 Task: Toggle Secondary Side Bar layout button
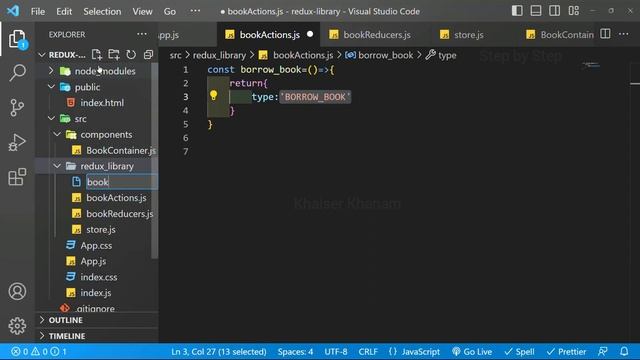[x=555, y=11]
